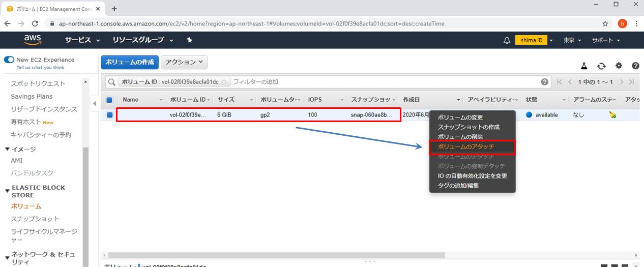Open リザーブドインスタンス in sidebar
Image resolution: width=644 pixels, height=267 pixels.
[44, 109]
